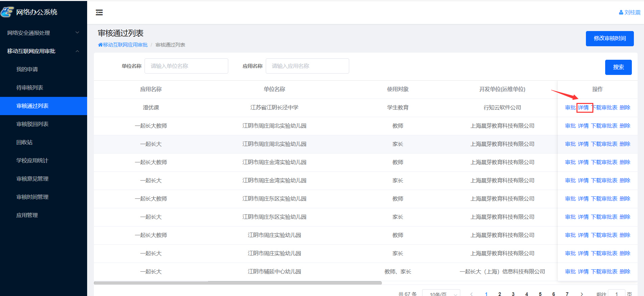The width and height of the screenshot is (644, 296).
Task: Click the horizontal table scrollbar
Action: coord(238,283)
